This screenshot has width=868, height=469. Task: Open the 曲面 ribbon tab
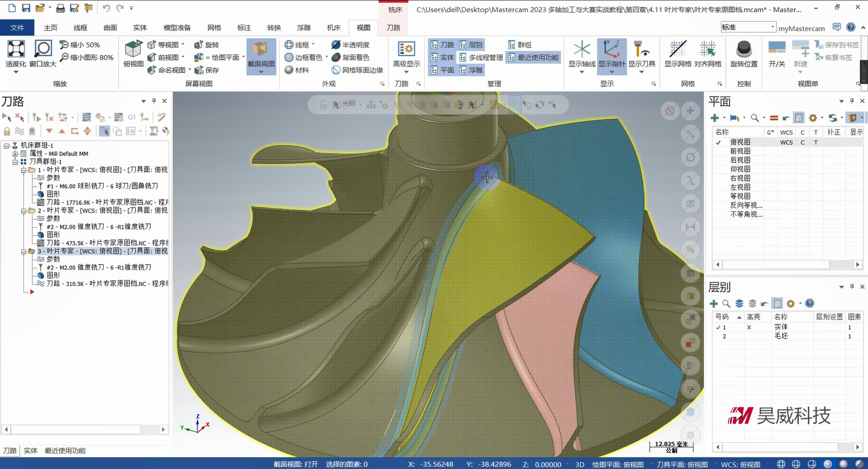coord(110,27)
